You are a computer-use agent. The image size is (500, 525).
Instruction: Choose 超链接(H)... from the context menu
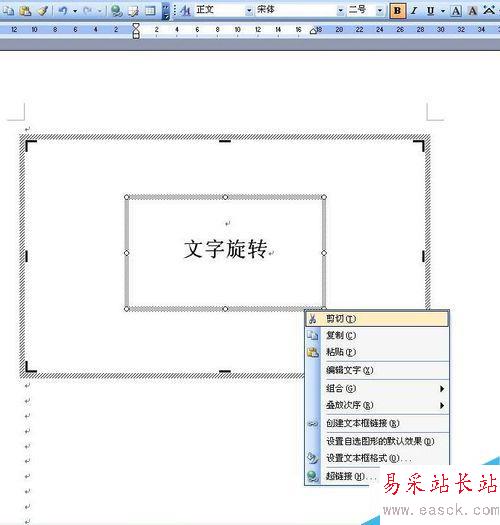pos(343,476)
